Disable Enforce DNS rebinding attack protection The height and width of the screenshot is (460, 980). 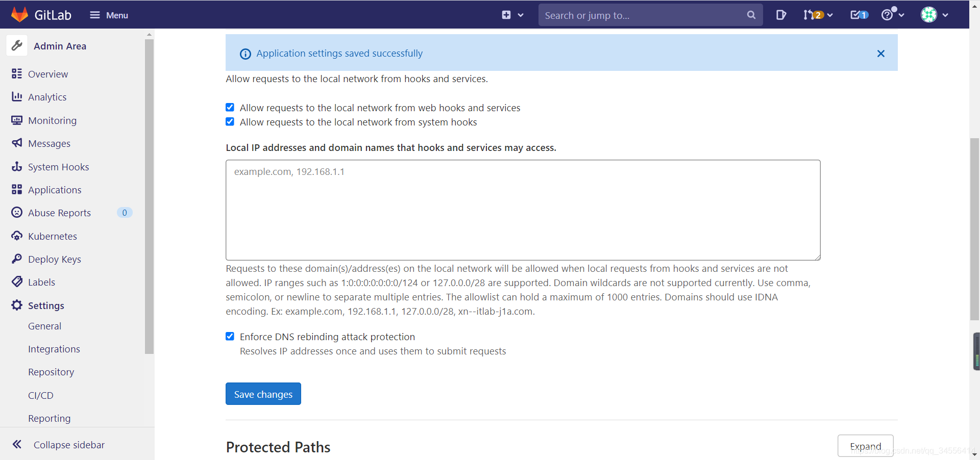click(x=230, y=336)
